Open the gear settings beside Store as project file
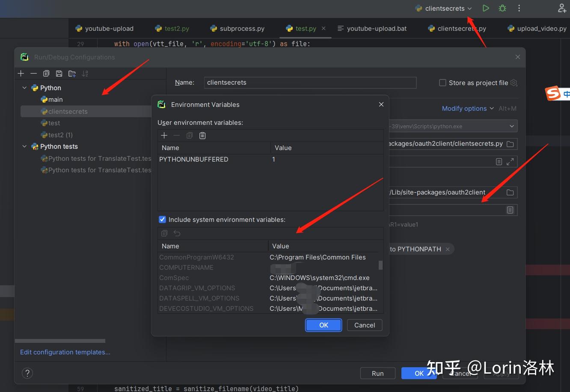570x392 pixels. point(514,83)
